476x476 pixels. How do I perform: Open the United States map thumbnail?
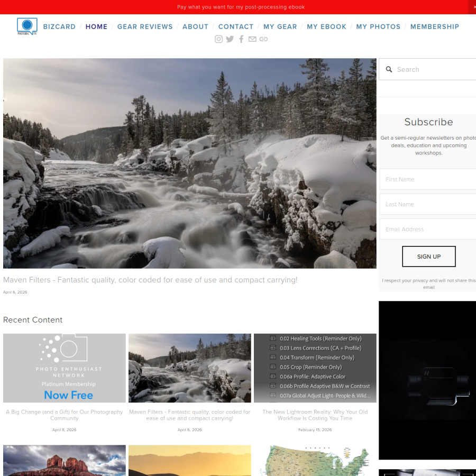tap(315, 461)
